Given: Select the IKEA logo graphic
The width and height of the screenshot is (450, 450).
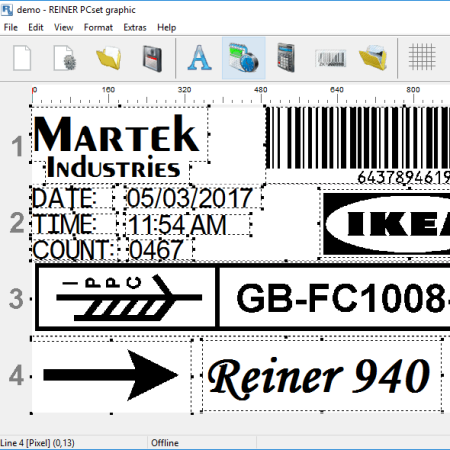Looking at the screenshot, I should point(387,224).
